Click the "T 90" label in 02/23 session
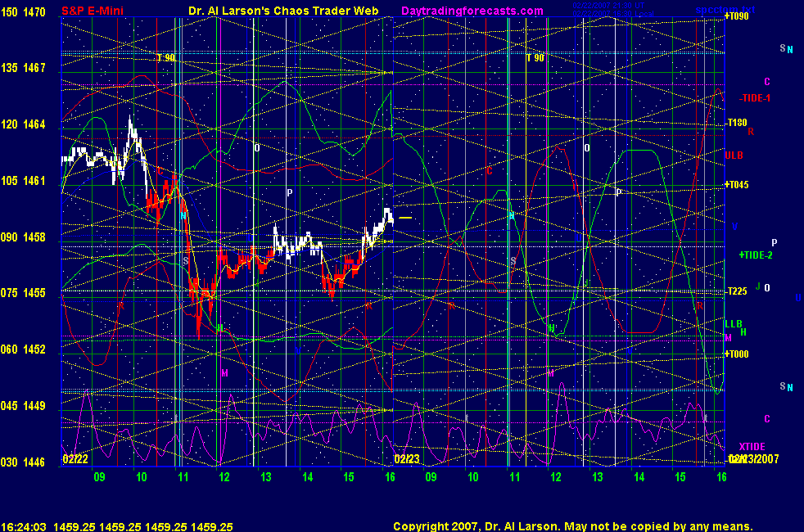Image resolution: width=804 pixels, height=532 pixels. pyautogui.click(x=535, y=58)
